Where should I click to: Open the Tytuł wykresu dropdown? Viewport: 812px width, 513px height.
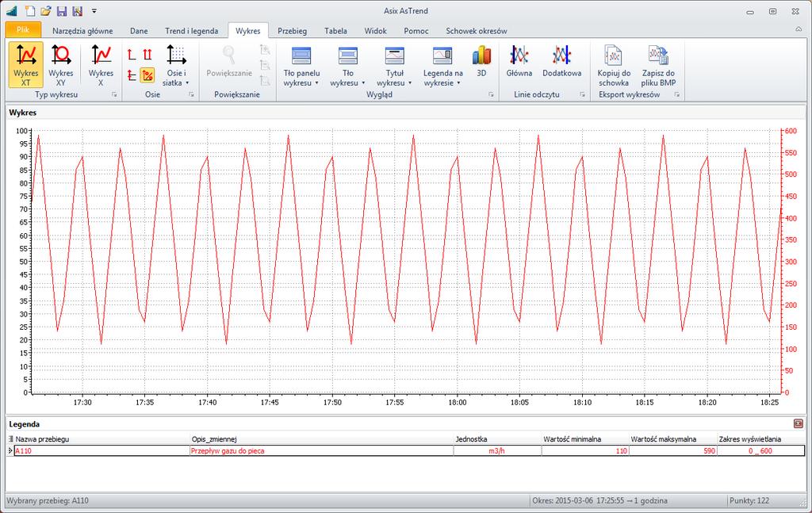pyautogui.click(x=395, y=65)
